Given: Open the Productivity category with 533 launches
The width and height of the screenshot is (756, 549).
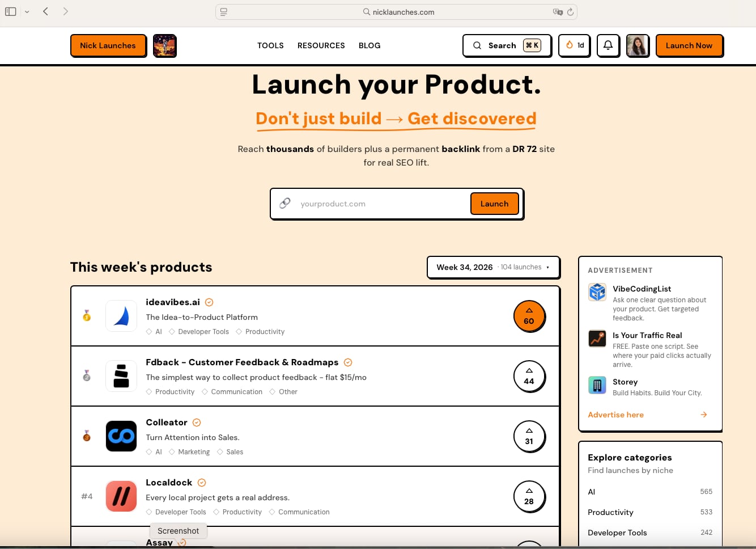Looking at the screenshot, I should pyautogui.click(x=650, y=512).
